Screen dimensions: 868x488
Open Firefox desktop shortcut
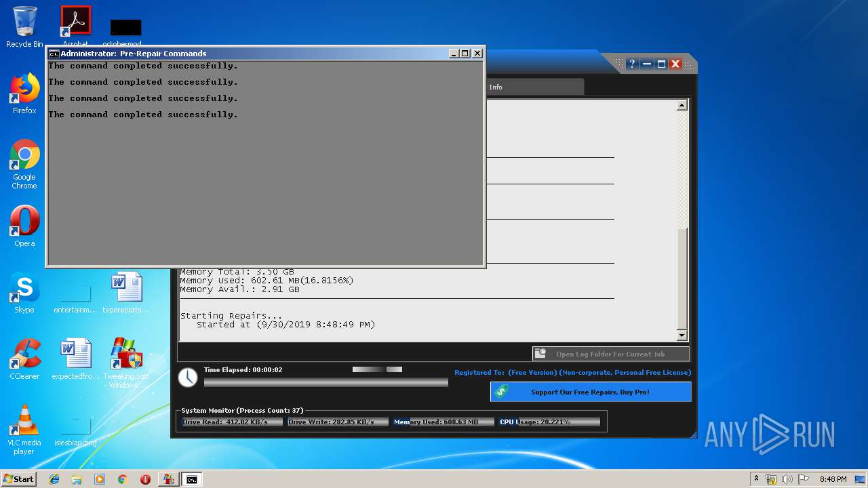pyautogui.click(x=24, y=94)
